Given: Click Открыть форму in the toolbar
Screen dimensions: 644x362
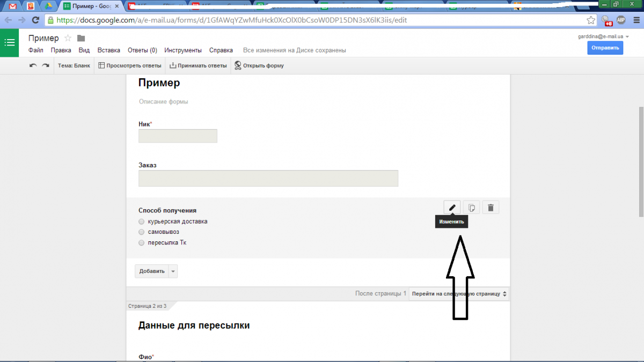Looking at the screenshot, I should (x=259, y=65).
